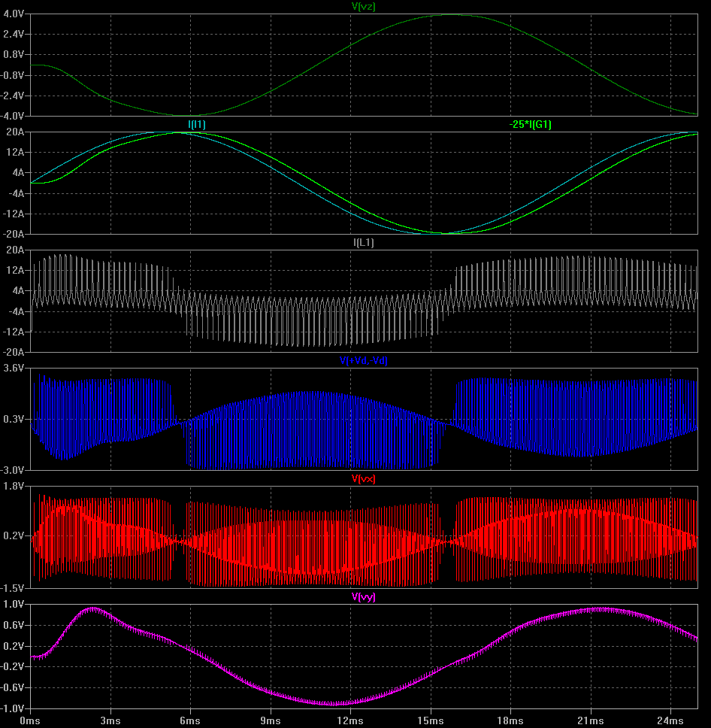Click the -25*I(G1) trace label
This screenshot has width=711, height=728.
[530, 124]
